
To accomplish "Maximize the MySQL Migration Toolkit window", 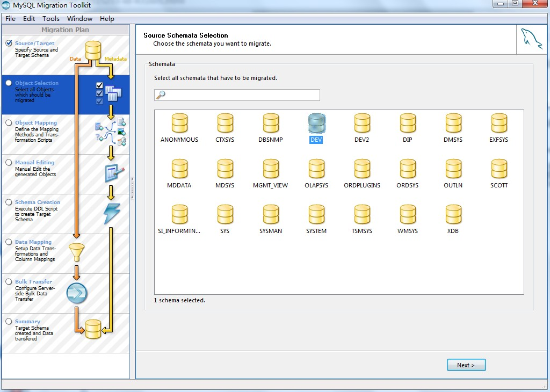I will pyautogui.click(x=515, y=4).
